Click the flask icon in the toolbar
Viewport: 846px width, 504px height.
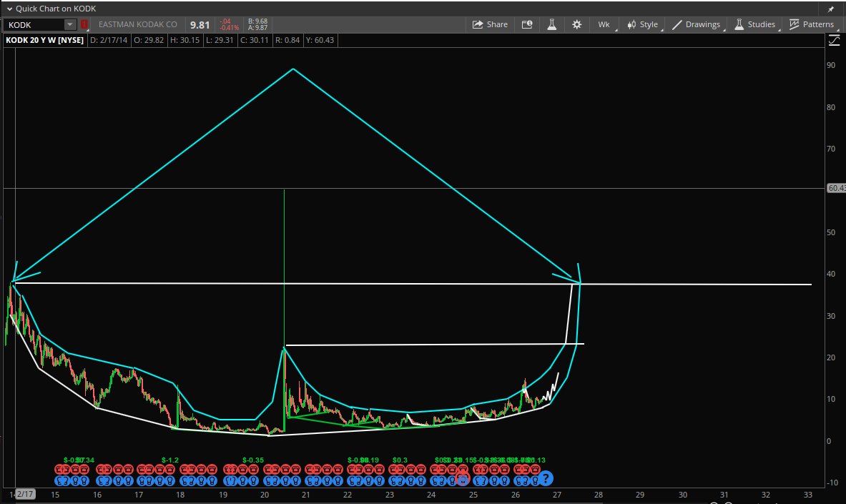pyautogui.click(x=551, y=24)
